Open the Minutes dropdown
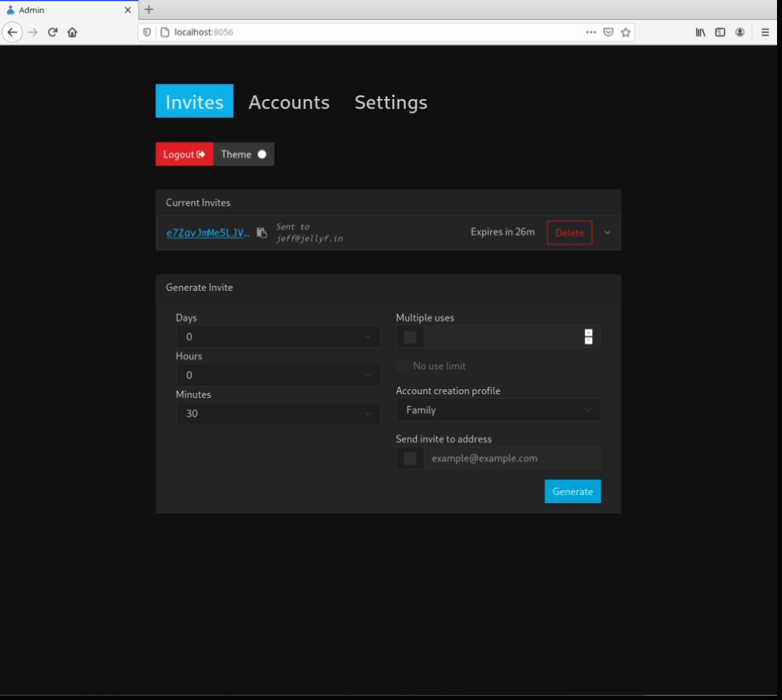This screenshot has height=700, width=782. (278, 414)
